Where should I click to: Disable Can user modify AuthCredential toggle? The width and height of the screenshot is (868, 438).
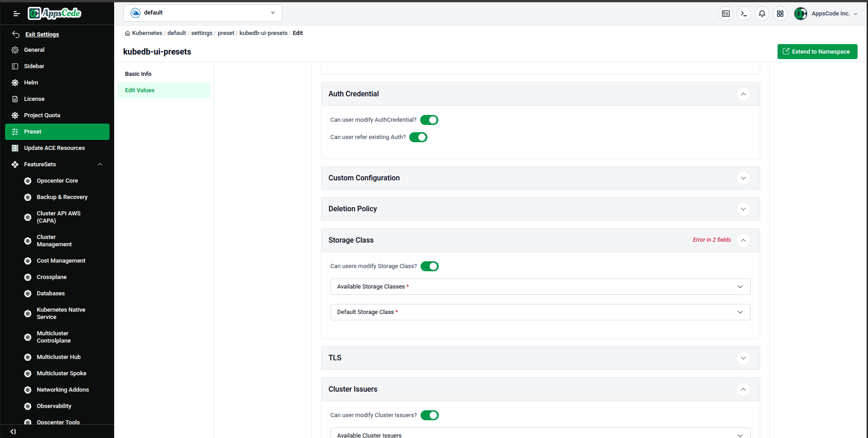[x=429, y=119]
